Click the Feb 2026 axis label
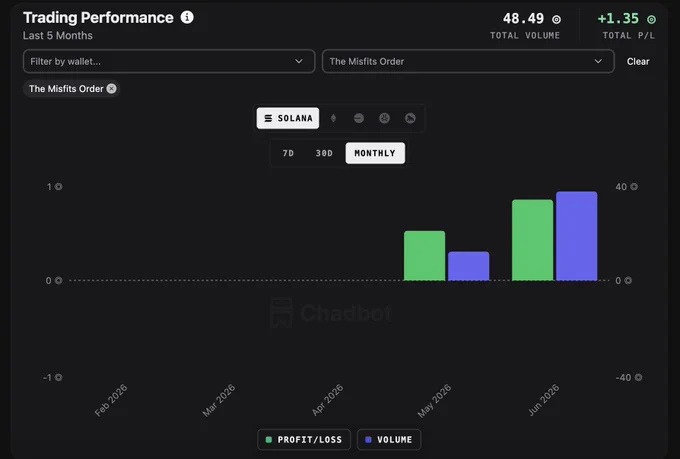This screenshot has height=459, width=680. tap(111, 400)
